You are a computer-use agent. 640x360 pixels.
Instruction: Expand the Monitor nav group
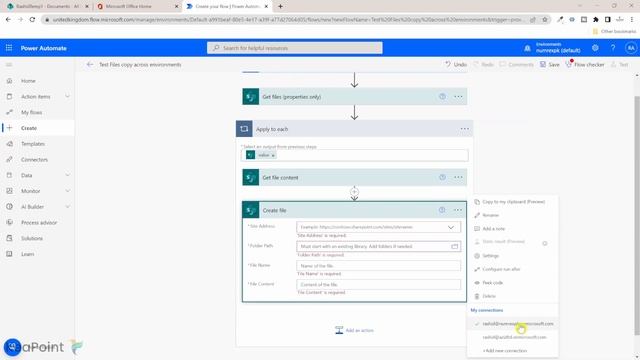(67, 191)
